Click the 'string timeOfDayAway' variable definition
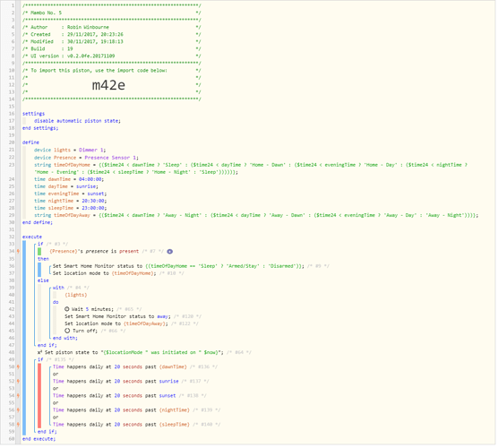 point(256,216)
